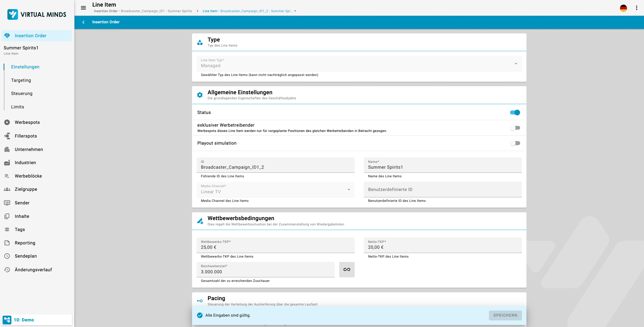Expand the Line Item Typ dropdown
This screenshot has height=327, width=644.
(x=516, y=64)
